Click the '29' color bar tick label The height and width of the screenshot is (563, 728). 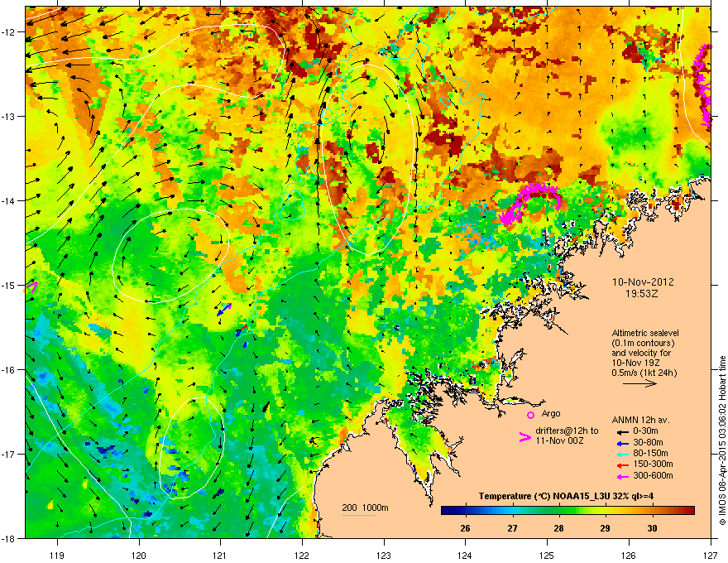tap(605, 528)
